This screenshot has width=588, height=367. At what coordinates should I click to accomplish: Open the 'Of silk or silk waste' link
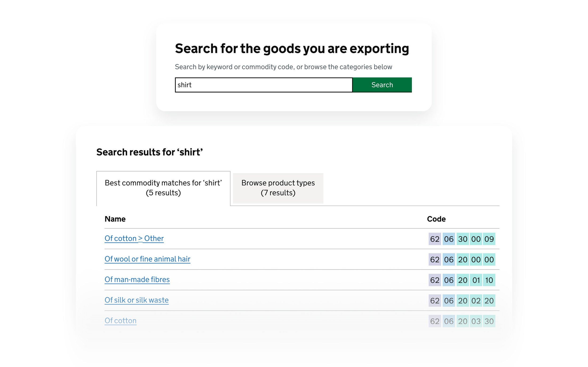point(136,300)
